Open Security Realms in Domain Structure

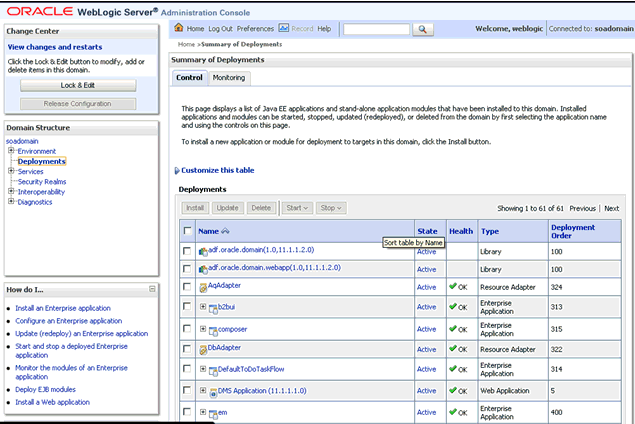(42, 181)
